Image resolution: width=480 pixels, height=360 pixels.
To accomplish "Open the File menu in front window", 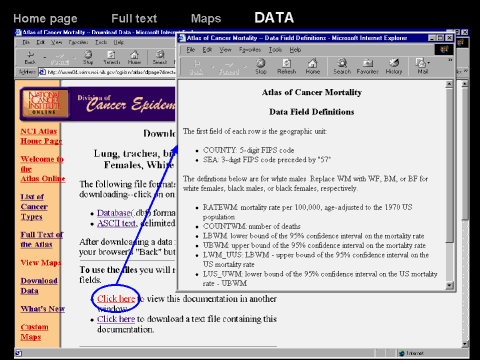I will [x=191, y=50].
